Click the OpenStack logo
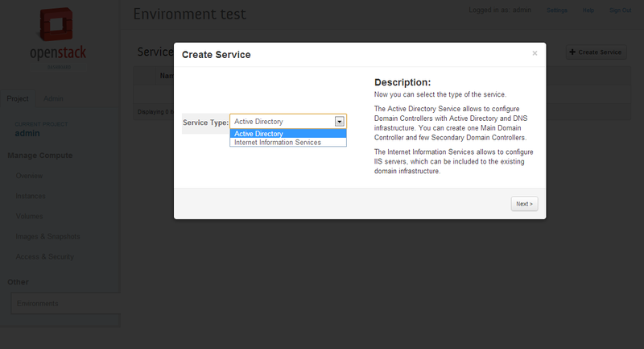This screenshot has width=644, height=349. (58, 39)
